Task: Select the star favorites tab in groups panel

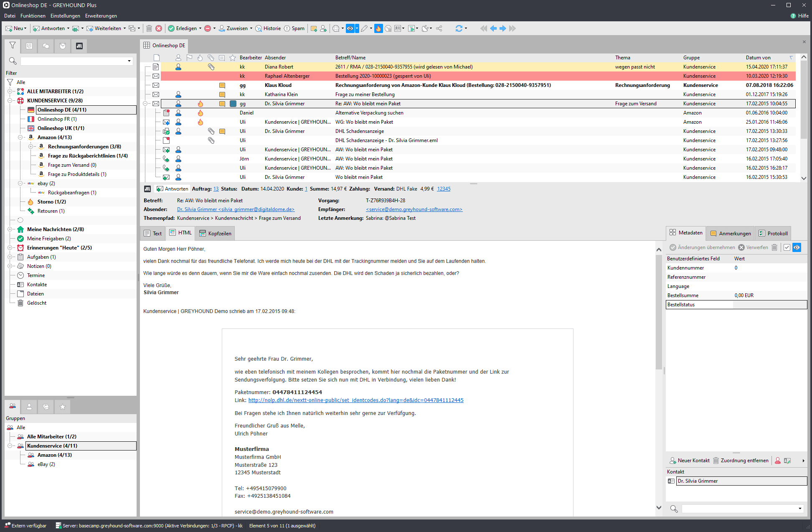Action: [63, 407]
